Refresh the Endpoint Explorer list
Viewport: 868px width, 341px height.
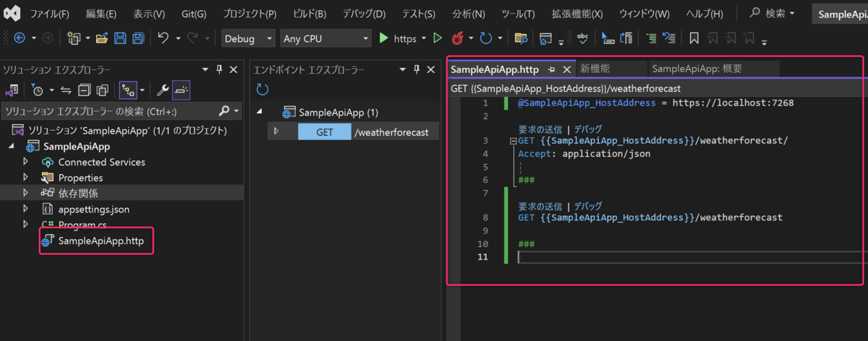tap(263, 90)
